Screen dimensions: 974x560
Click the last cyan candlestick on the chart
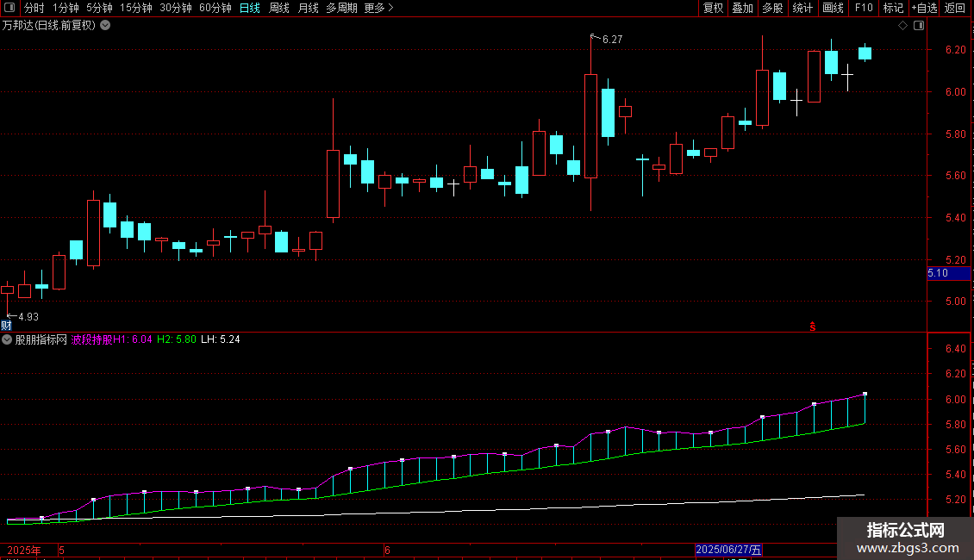click(865, 53)
